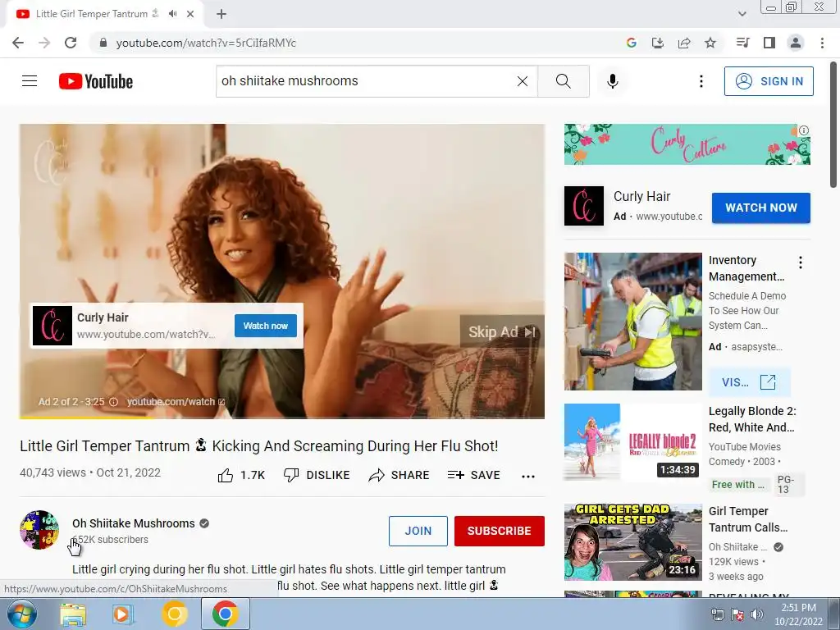This screenshot has height=630, width=840.
Task: Open a new tab
Action: 221,15
